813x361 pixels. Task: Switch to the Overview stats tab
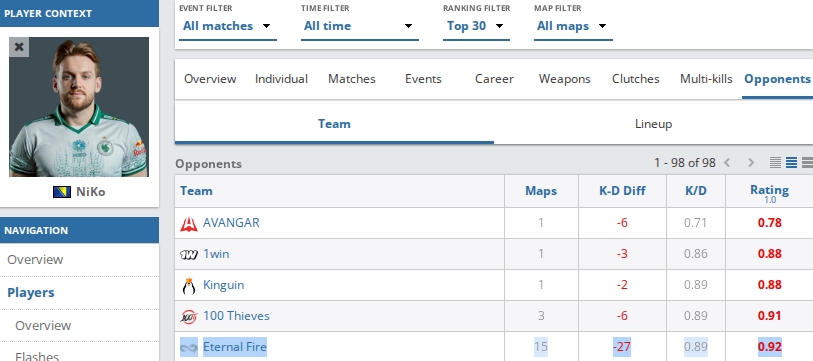coord(210,79)
